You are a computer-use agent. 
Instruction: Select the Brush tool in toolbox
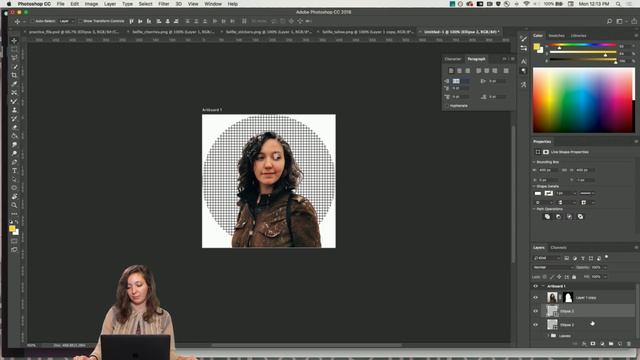point(14,101)
